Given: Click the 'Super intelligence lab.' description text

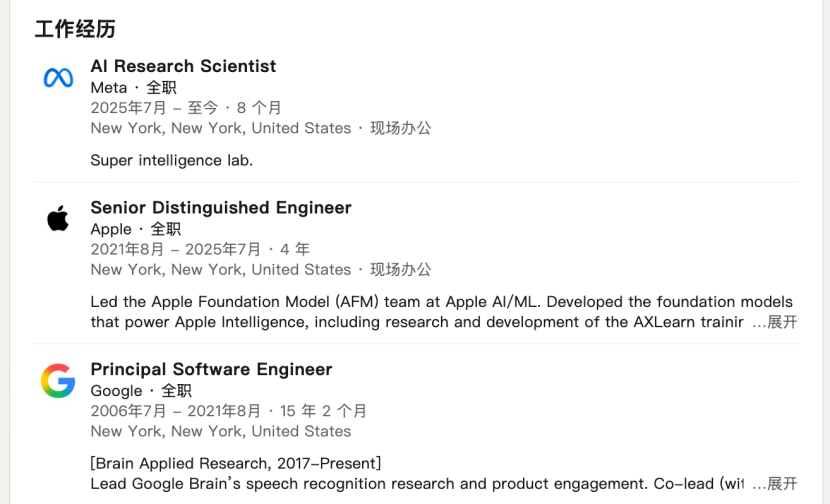Looking at the screenshot, I should [x=171, y=160].
